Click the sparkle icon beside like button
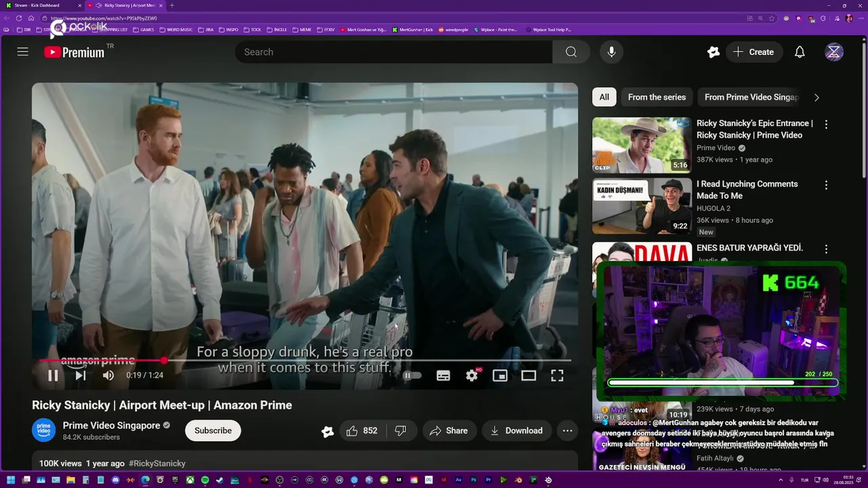The width and height of the screenshot is (868, 488). pos(328,431)
